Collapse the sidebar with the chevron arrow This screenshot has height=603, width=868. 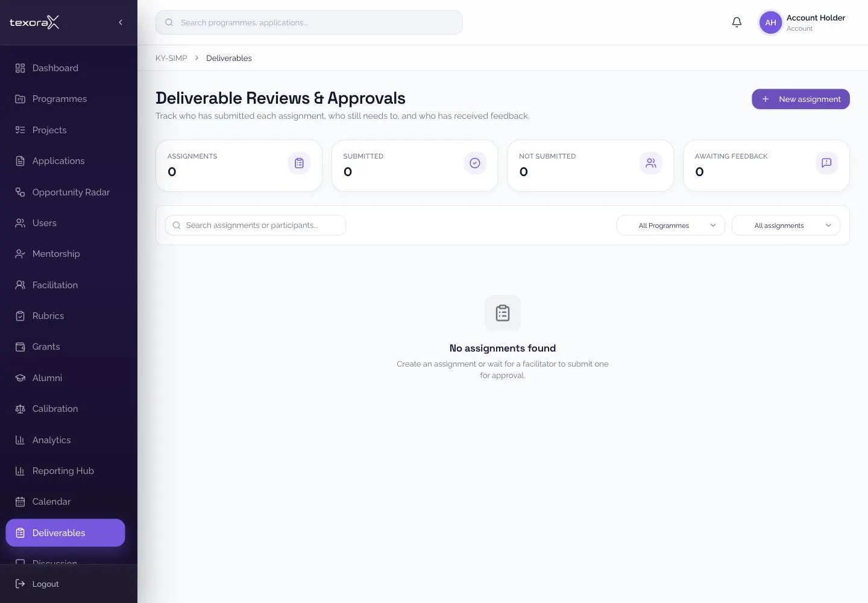pyautogui.click(x=121, y=22)
